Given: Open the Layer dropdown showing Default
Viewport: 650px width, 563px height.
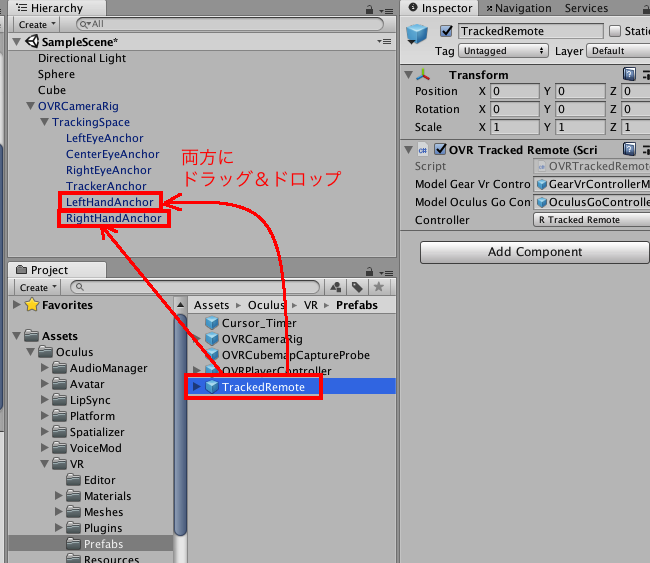Looking at the screenshot, I should [x=618, y=51].
